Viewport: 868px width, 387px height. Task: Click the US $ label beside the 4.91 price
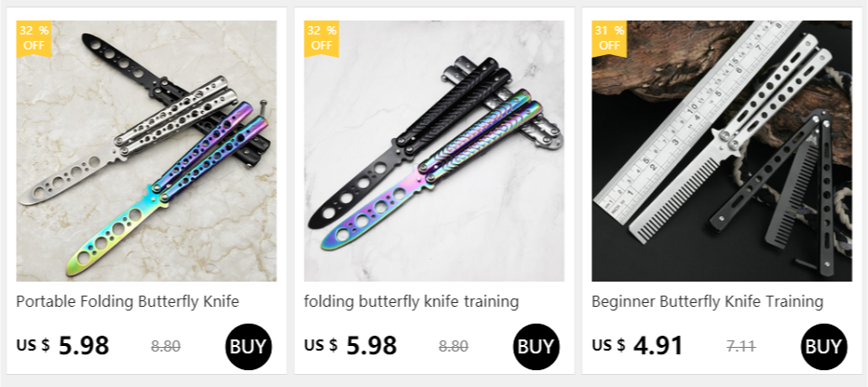(x=608, y=345)
